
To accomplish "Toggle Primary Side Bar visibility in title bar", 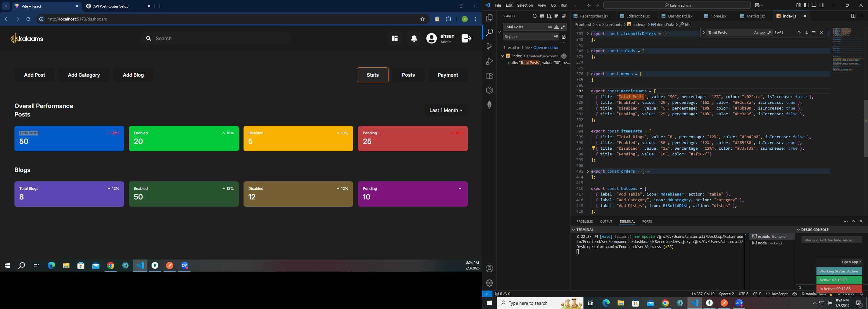I will [x=806, y=5].
